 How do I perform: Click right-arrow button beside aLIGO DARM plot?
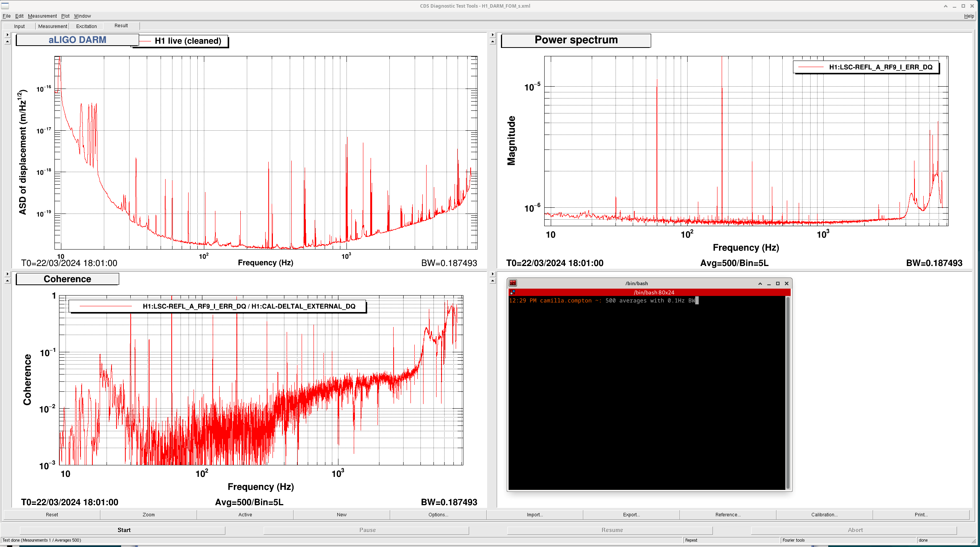pyautogui.click(x=7, y=35)
